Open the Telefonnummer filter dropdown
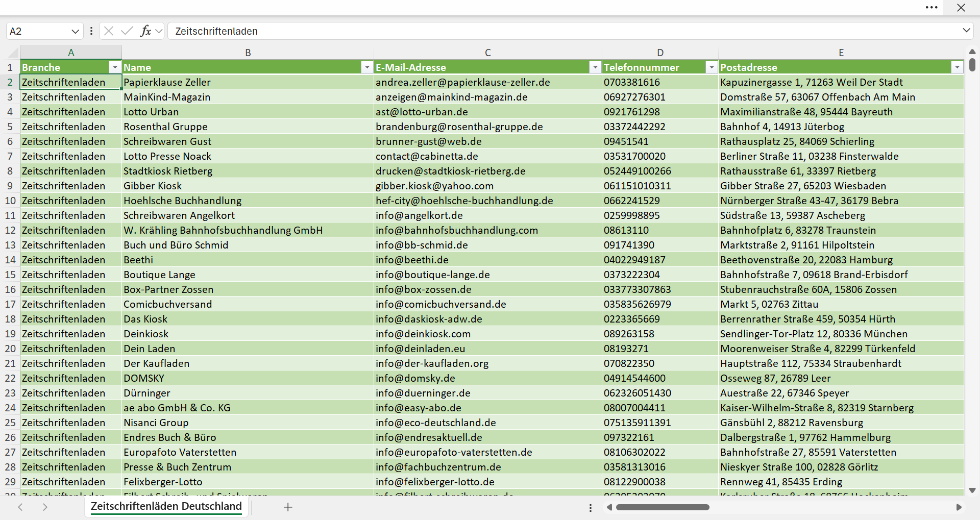The height and width of the screenshot is (520, 980). (712, 67)
